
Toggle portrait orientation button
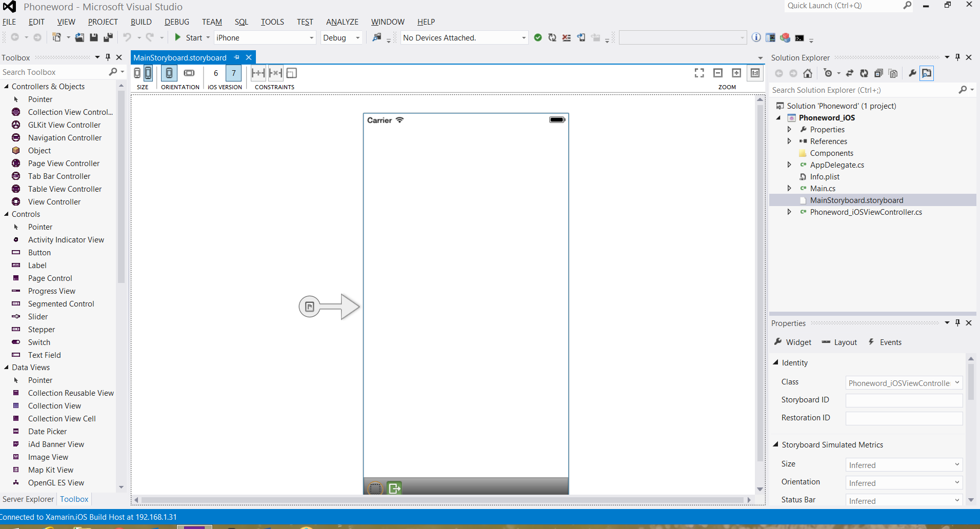click(x=169, y=73)
